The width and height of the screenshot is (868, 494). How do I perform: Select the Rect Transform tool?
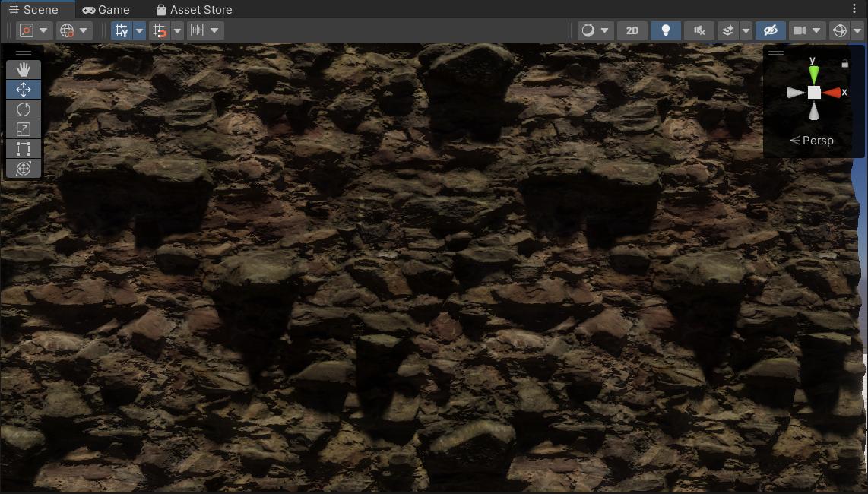23,148
